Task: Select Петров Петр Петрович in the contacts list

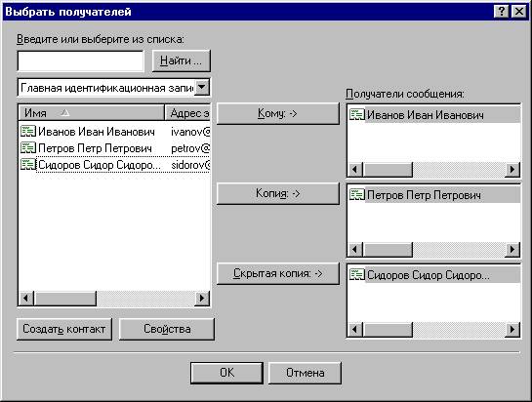Action: tap(95, 148)
